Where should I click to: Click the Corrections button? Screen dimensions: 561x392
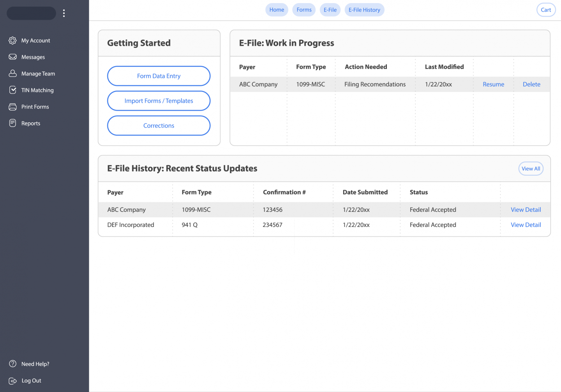coord(159,126)
